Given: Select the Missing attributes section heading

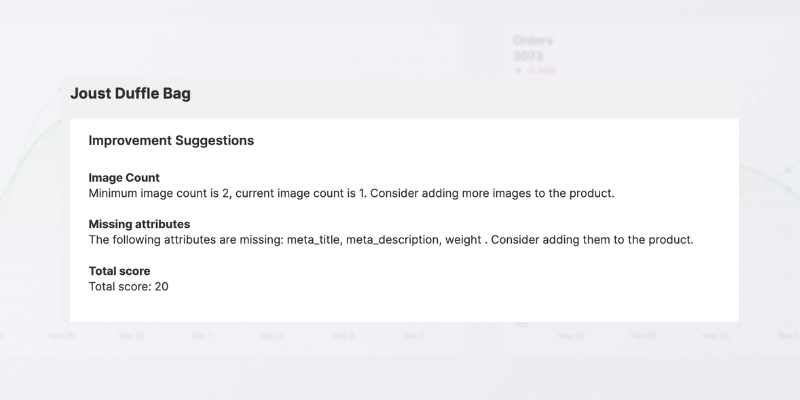Looking at the screenshot, I should coord(139,225).
